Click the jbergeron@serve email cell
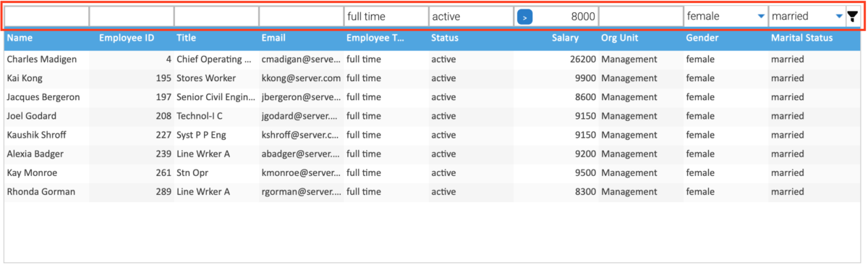The width and height of the screenshot is (868, 271). (x=302, y=97)
